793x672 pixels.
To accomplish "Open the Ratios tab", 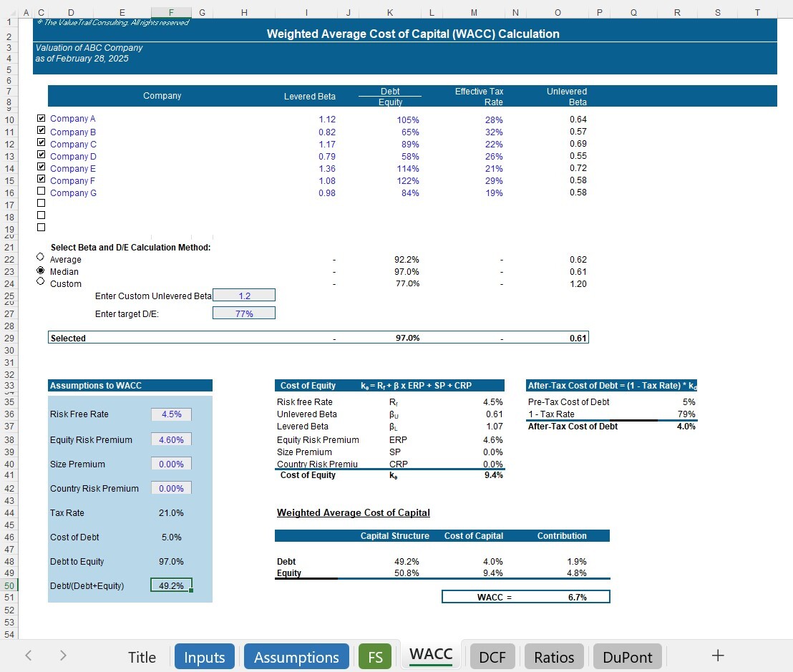I will [554, 656].
